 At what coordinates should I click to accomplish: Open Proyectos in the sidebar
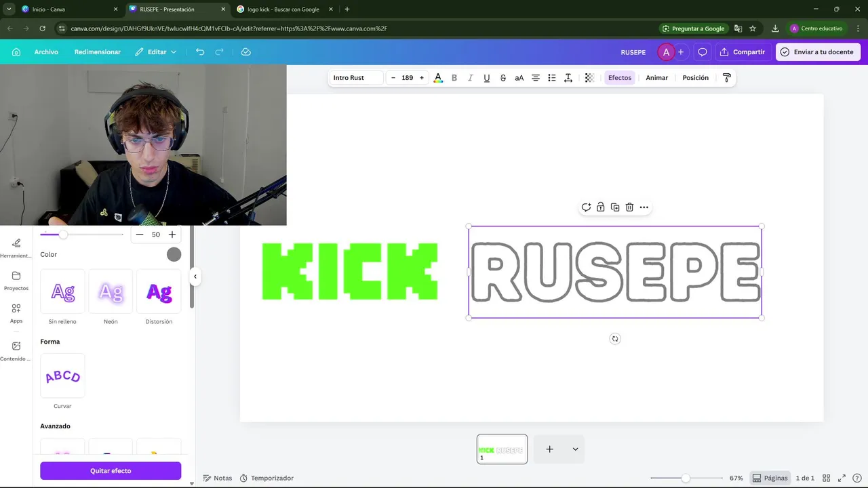(x=16, y=281)
